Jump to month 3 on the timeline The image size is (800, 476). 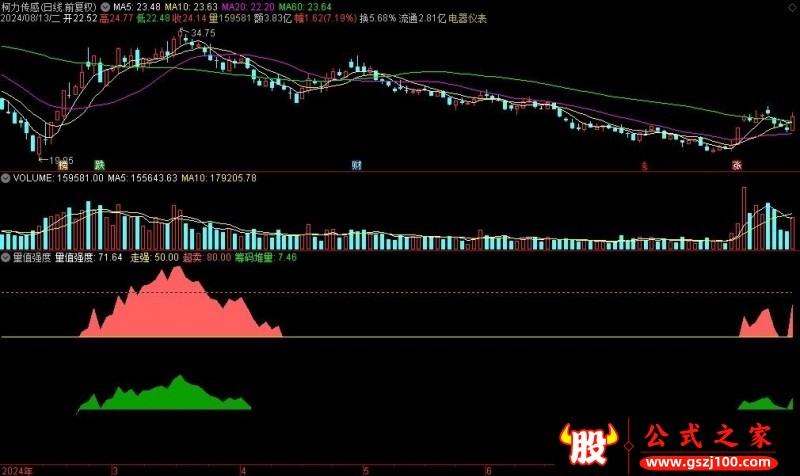click(x=115, y=470)
